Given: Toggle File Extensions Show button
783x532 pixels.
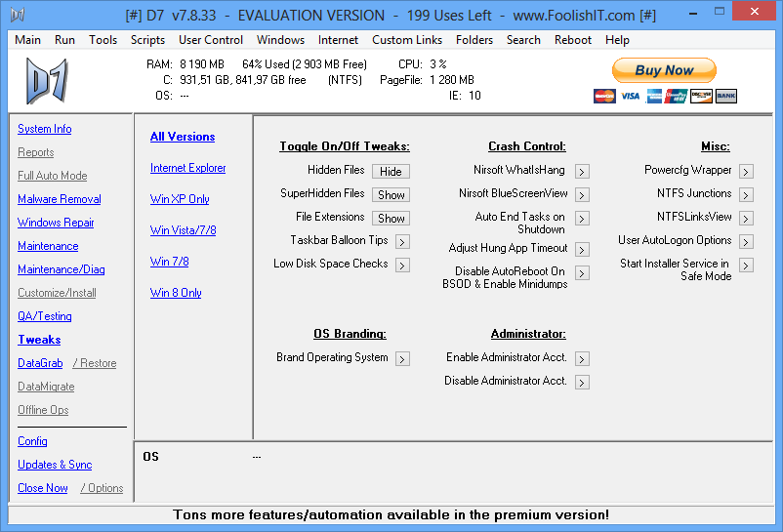Looking at the screenshot, I should tap(391, 218).
